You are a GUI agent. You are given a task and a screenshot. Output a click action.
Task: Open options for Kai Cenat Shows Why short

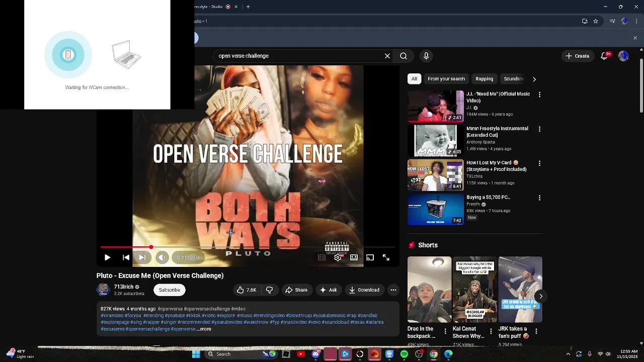pos(491,331)
